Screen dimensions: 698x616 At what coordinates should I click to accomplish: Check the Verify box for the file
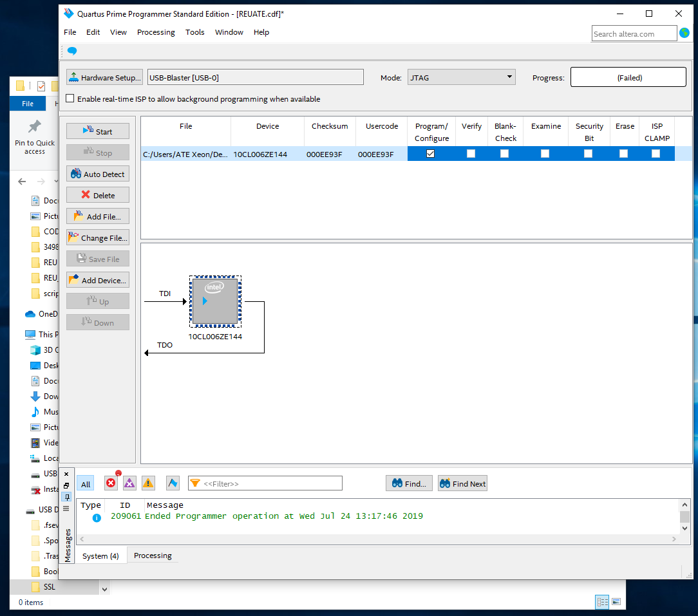pyautogui.click(x=471, y=154)
